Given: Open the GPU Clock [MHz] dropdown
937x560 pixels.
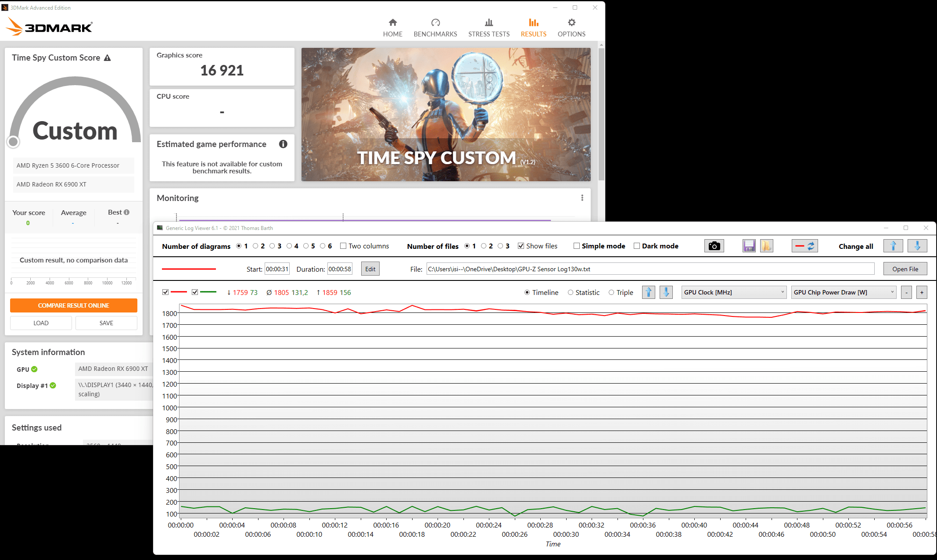Looking at the screenshot, I should point(734,292).
